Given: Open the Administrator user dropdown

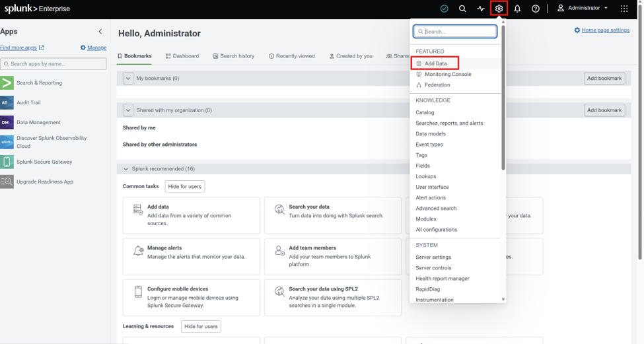Looking at the screenshot, I should [x=583, y=8].
